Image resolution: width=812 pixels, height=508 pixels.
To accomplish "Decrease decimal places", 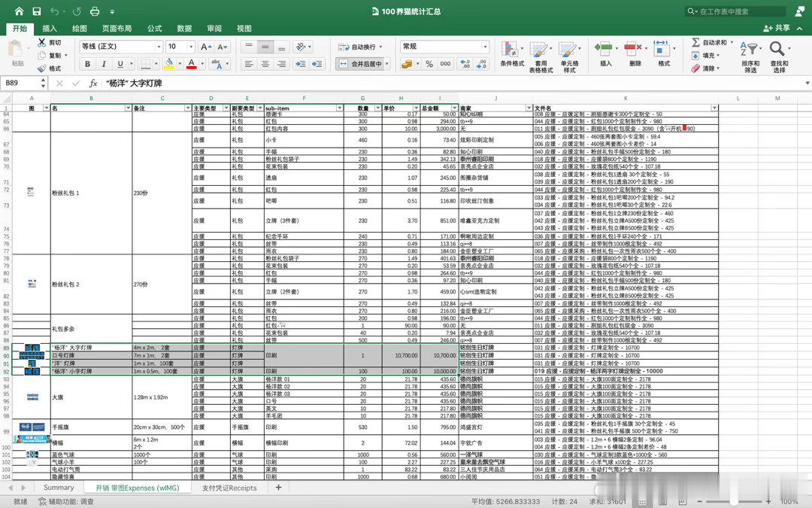I will 482,64.
